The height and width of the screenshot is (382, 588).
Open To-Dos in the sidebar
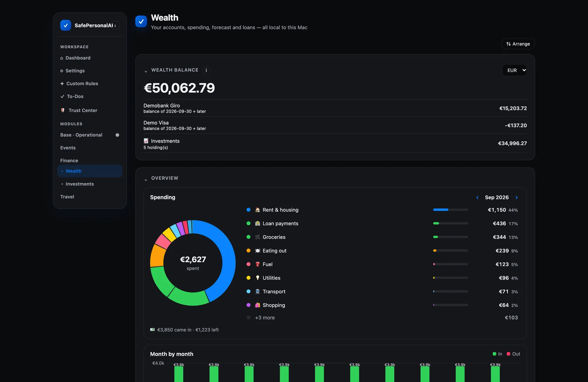pyautogui.click(x=90, y=96)
